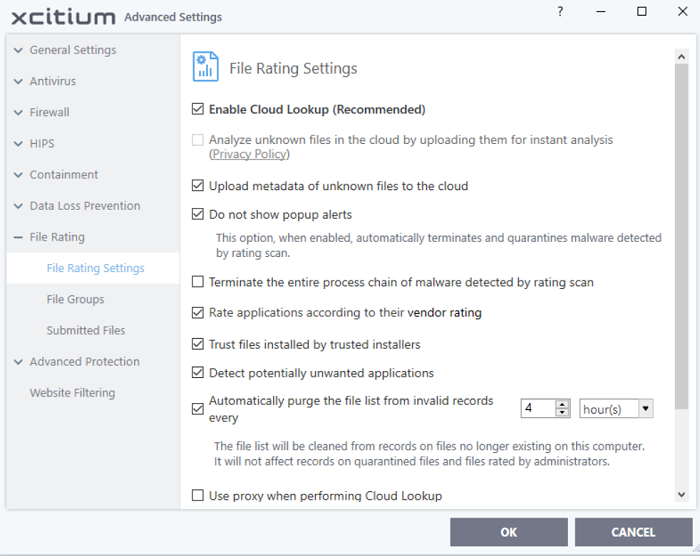Open help with the question mark icon
700x556 pixels.
coord(560,12)
